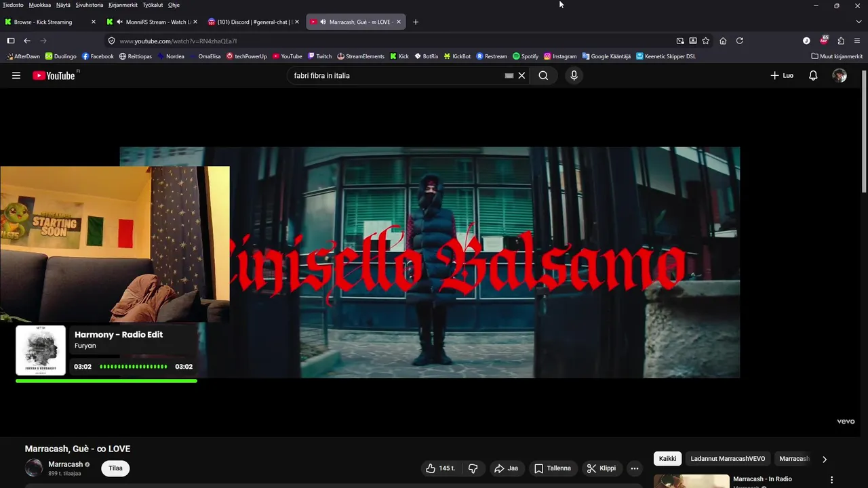This screenshot has width=868, height=488.
Task: Switch to the MonniRS Stream tab
Action: [153, 22]
